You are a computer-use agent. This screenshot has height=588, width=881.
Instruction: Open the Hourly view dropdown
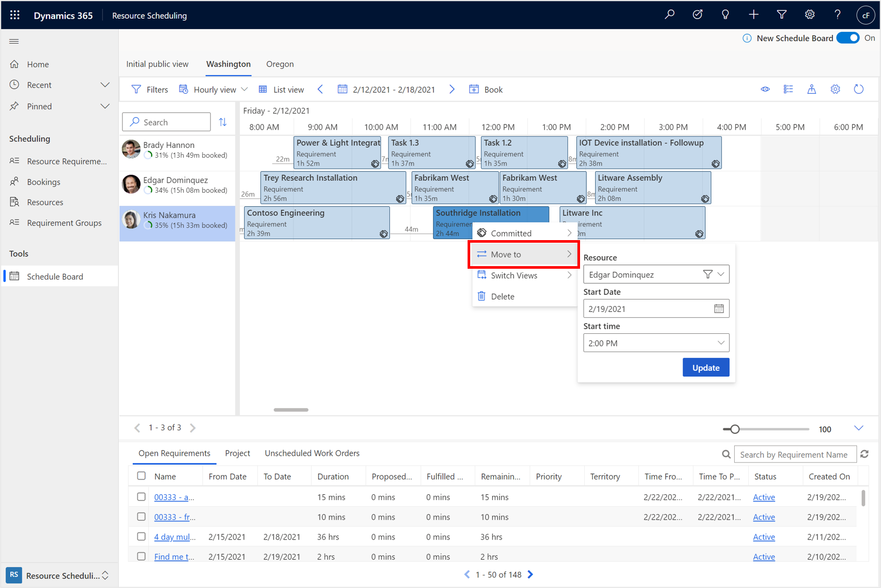coord(213,89)
